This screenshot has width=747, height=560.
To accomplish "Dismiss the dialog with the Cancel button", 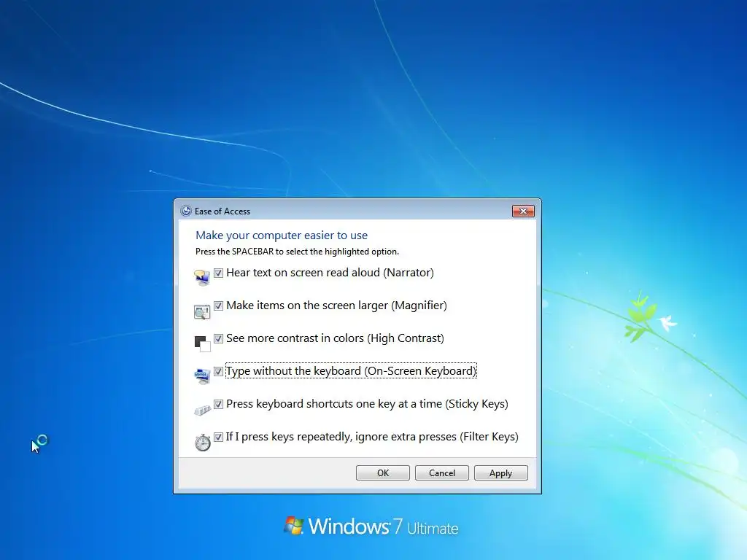I will coord(441,472).
